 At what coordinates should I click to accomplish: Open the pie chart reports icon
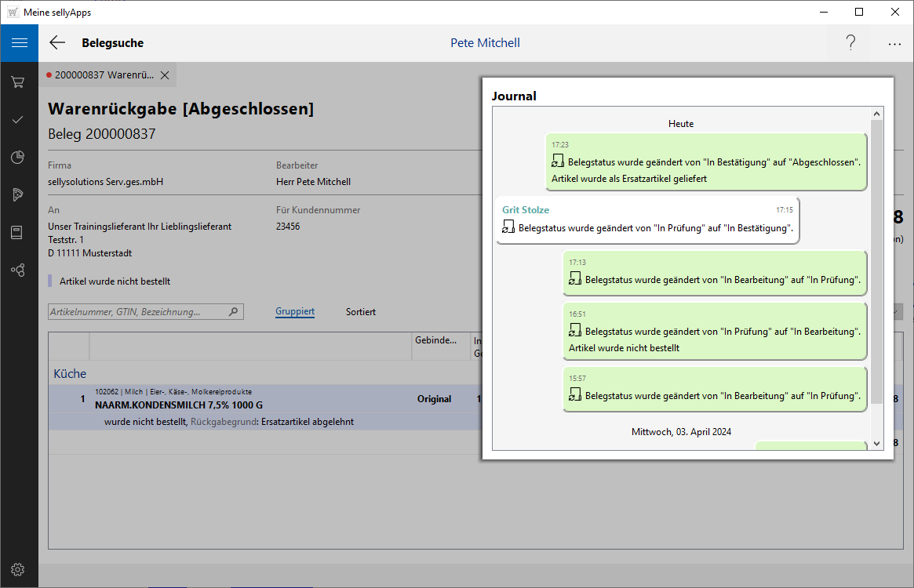point(18,158)
